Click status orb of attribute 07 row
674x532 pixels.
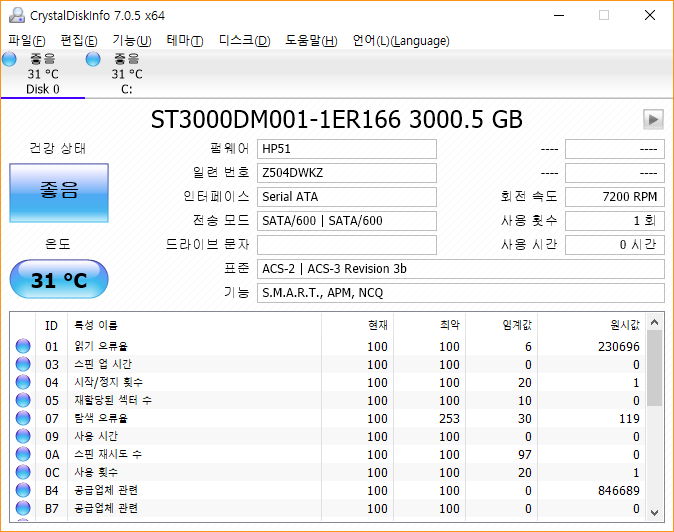point(23,418)
